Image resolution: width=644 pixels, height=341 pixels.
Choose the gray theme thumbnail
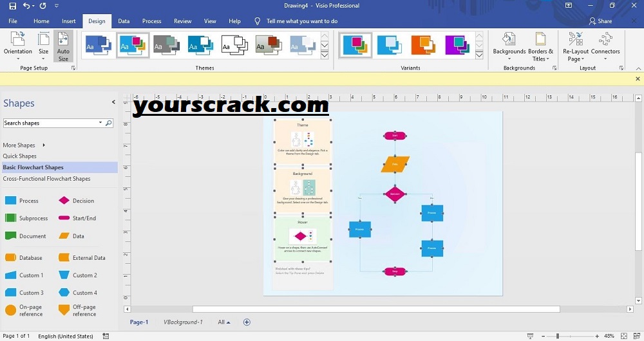pyautogui.click(x=166, y=45)
